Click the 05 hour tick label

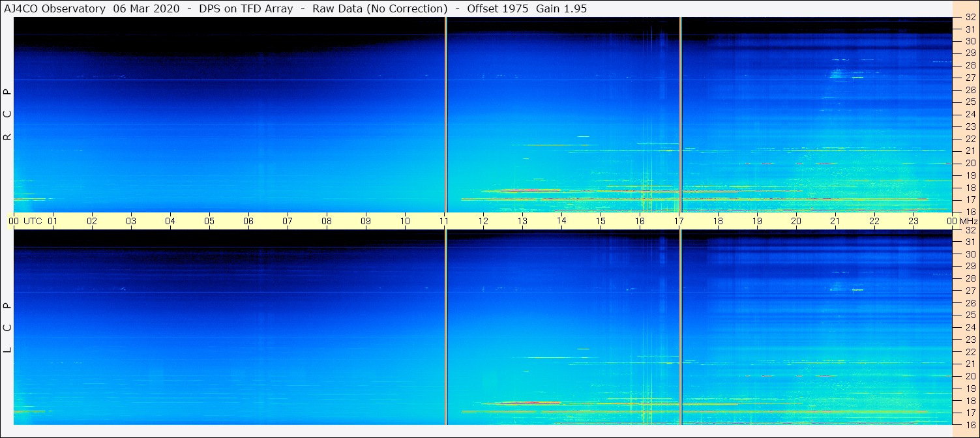tap(209, 221)
